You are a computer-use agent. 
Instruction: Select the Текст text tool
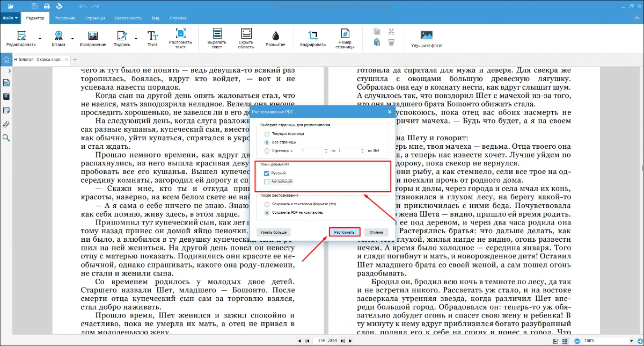coord(152,39)
